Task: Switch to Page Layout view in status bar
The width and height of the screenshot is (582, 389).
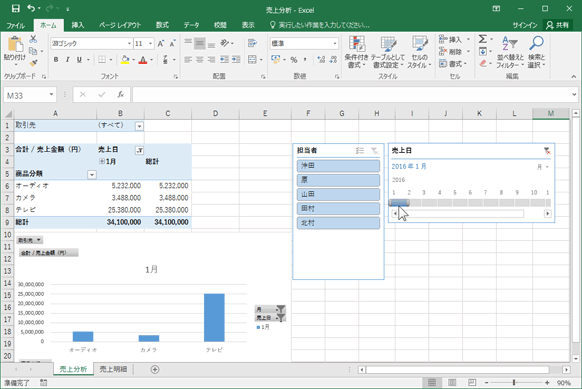Action: (x=452, y=382)
